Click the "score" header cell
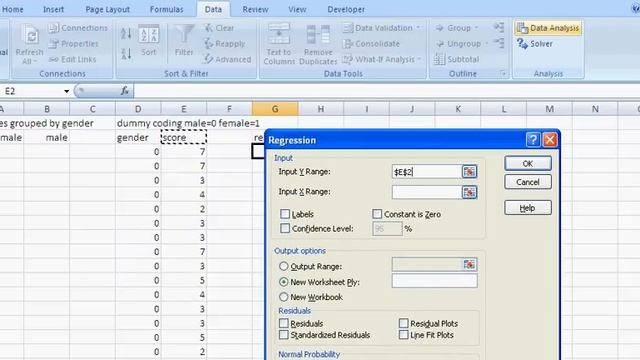The image size is (640, 360). click(x=184, y=138)
